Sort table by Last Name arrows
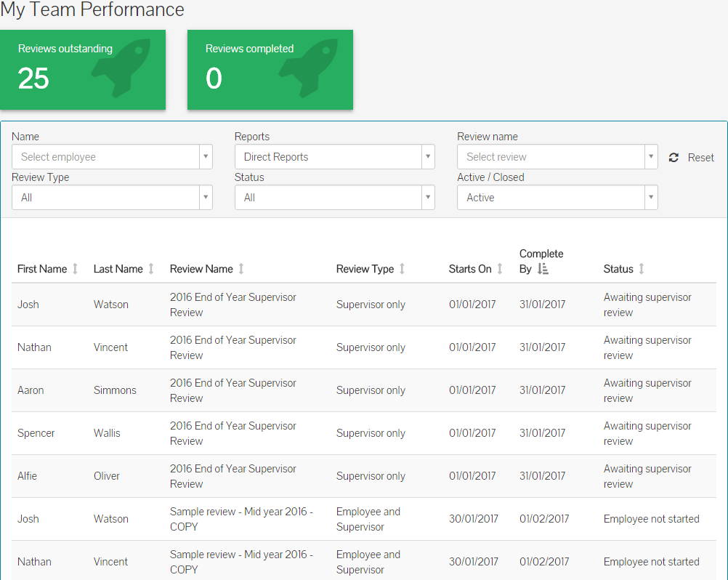Viewport: 728px width, 580px height. 151,269
